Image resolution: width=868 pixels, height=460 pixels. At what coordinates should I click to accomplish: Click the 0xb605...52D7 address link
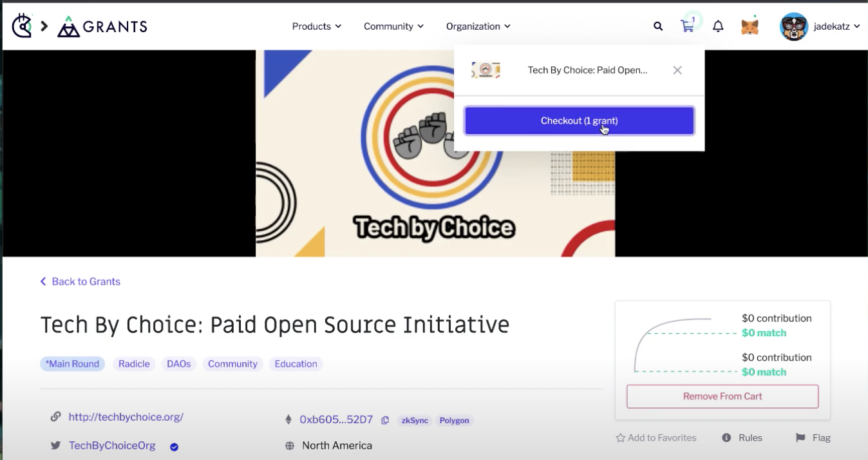336,419
